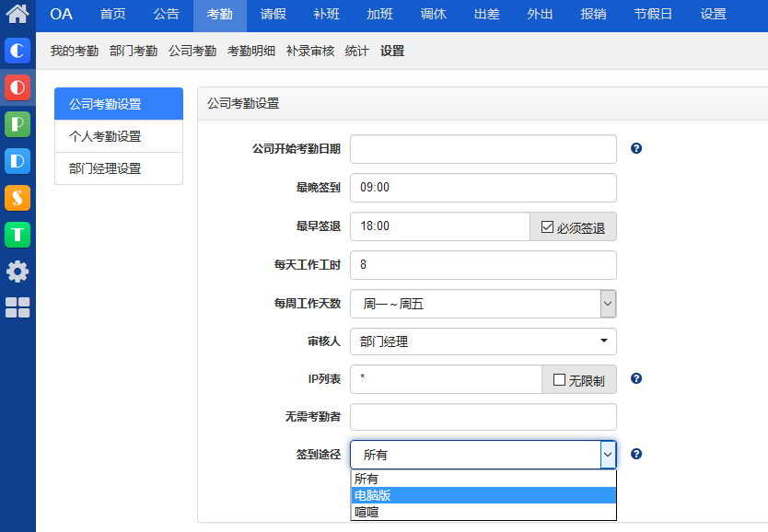768x532 pixels.
Task: Toggle the 必须签退 checkbox
Action: coord(547,227)
